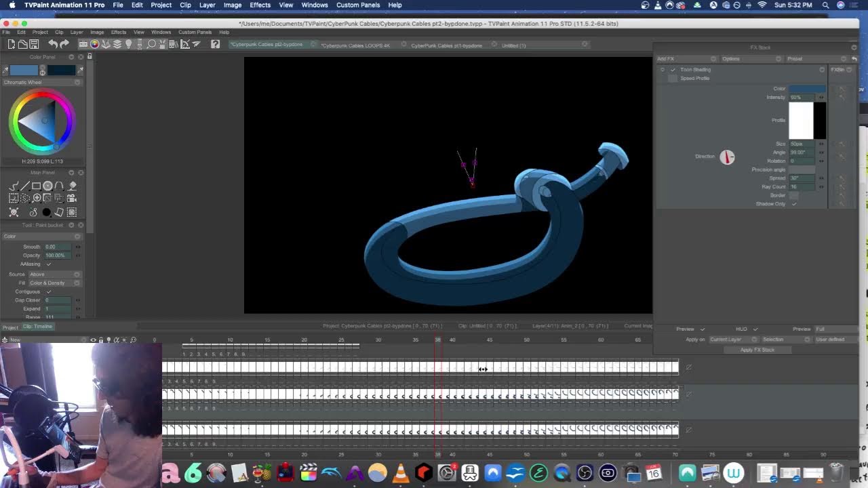Viewport: 868px width, 488px height.
Task: Click the New project icon
Action: [x=12, y=44]
